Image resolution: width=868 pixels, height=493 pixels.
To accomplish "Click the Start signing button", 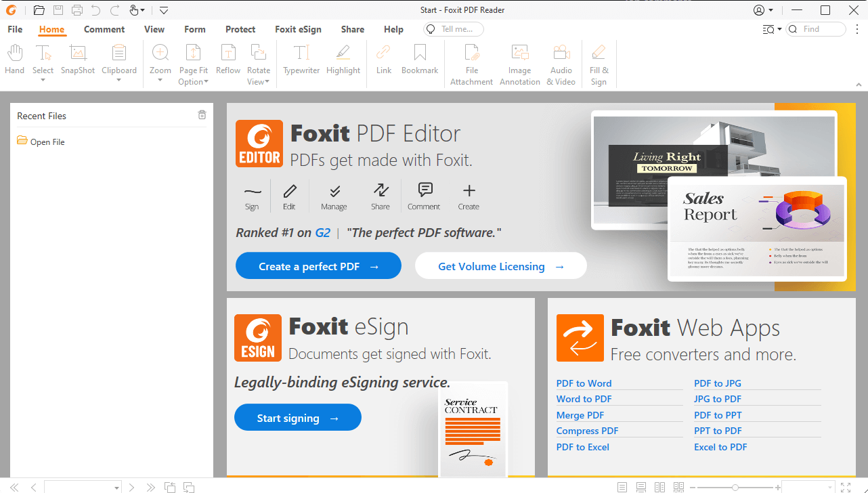I will click(x=298, y=418).
